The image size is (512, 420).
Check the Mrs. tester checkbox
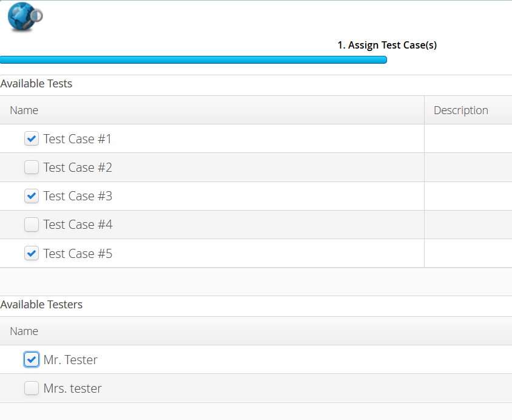tap(31, 388)
